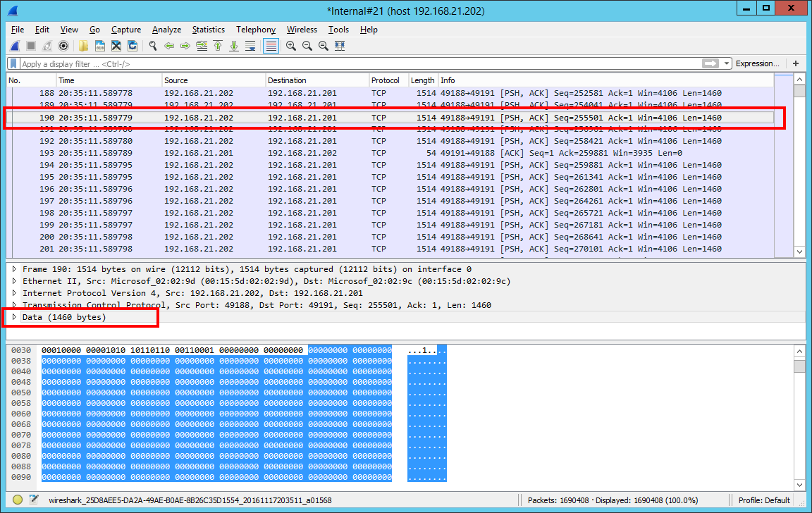Open the Tools menu

pos(338,30)
